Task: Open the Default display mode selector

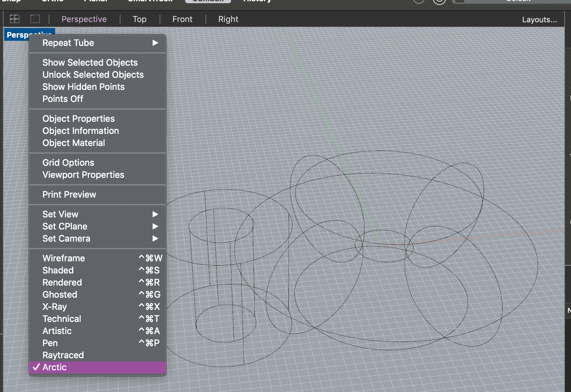Action: point(518,1)
